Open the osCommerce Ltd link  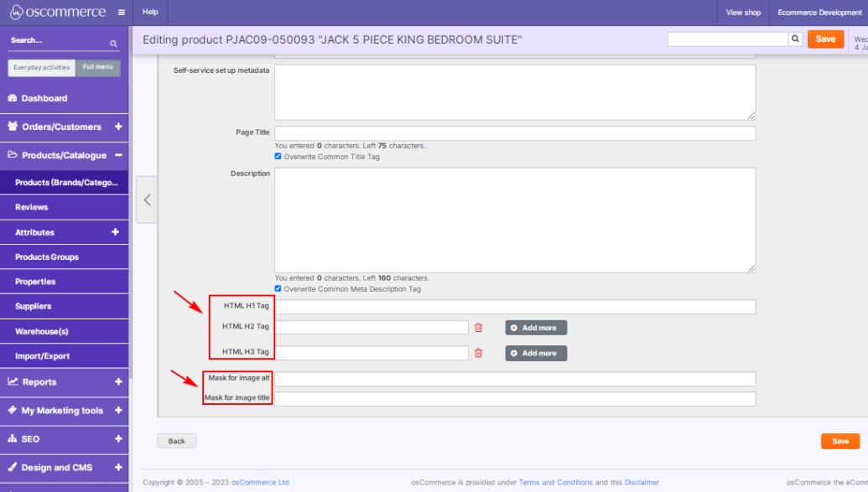[x=260, y=482]
